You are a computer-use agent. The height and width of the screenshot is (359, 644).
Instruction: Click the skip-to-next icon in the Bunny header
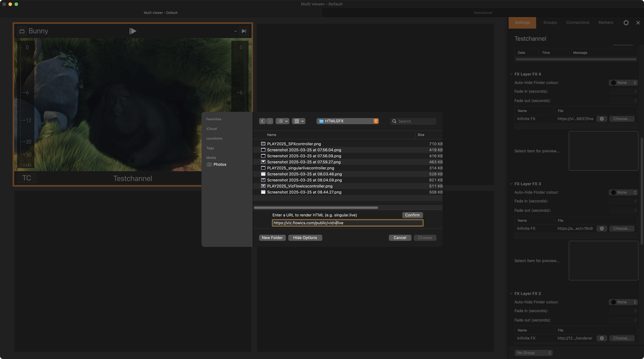(244, 31)
